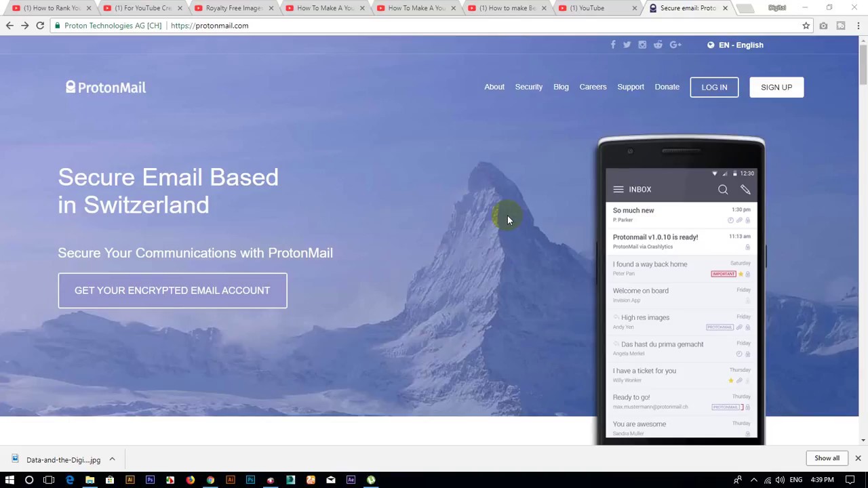Close the downloads bar
The image size is (868, 488).
coord(858,458)
